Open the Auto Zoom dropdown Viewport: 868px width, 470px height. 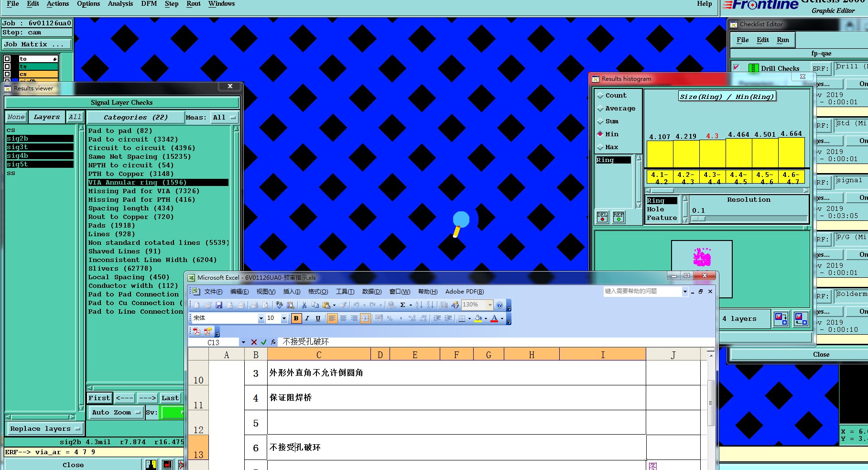pos(116,412)
